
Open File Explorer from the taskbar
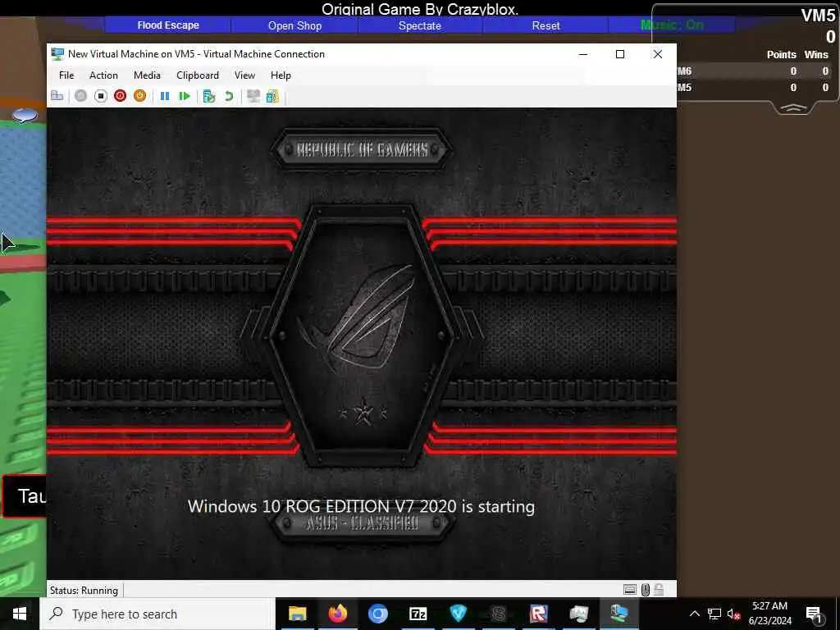pos(297,614)
